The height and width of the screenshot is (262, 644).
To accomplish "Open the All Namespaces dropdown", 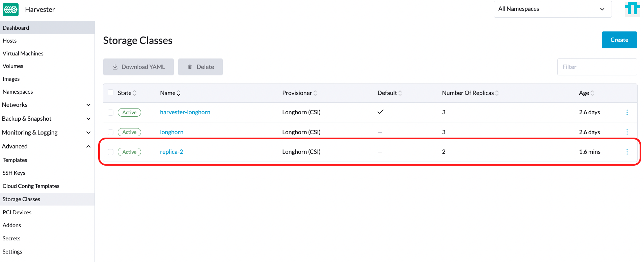I will 552,9.
